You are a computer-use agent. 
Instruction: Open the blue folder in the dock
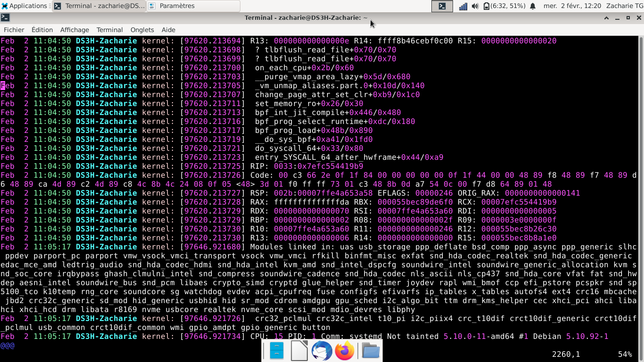(371, 351)
